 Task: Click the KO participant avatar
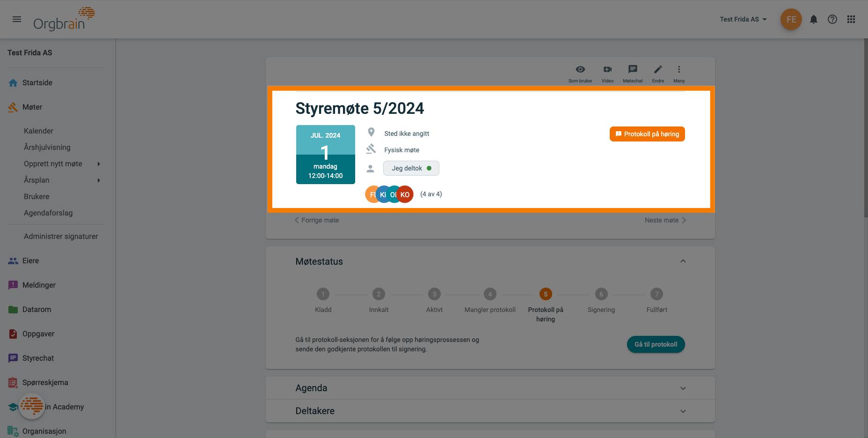[x=405, y=194]
